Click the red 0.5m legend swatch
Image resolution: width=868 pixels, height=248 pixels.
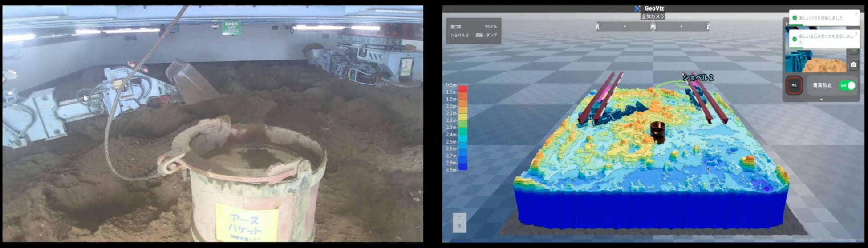click(463, 88)
